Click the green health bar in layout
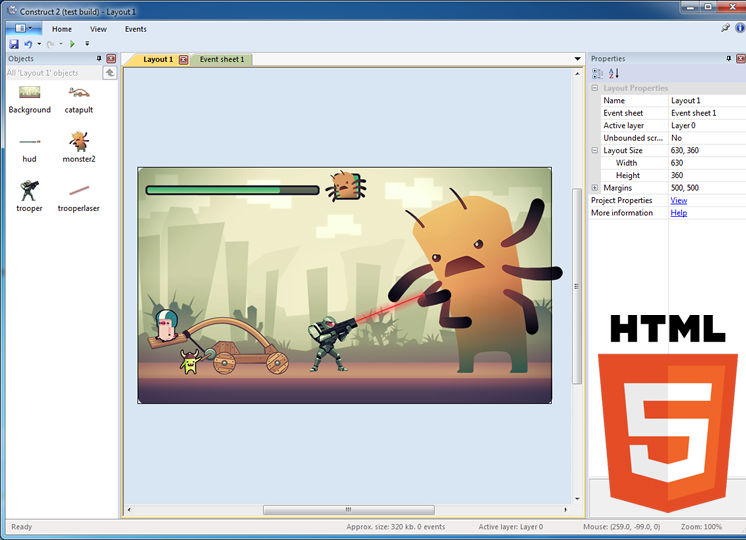This screenshot has height=540, width=746. (232, 190)
